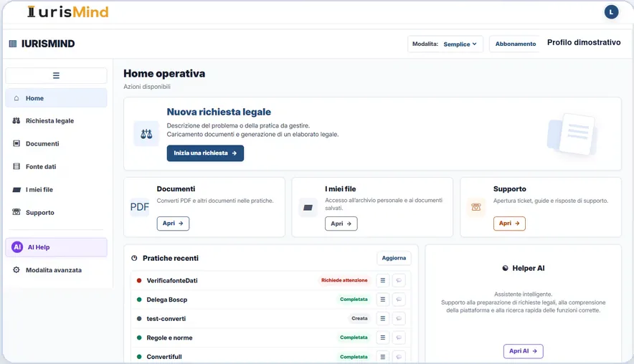The height and width of the screenshot is (364, 634).
Task: Open list icon for Convertifull row
Action: coord(382,357)
